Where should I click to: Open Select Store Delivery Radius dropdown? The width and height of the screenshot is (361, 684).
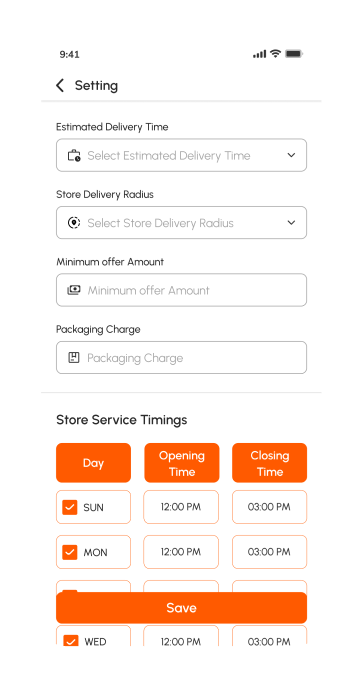tap(181, 222)
